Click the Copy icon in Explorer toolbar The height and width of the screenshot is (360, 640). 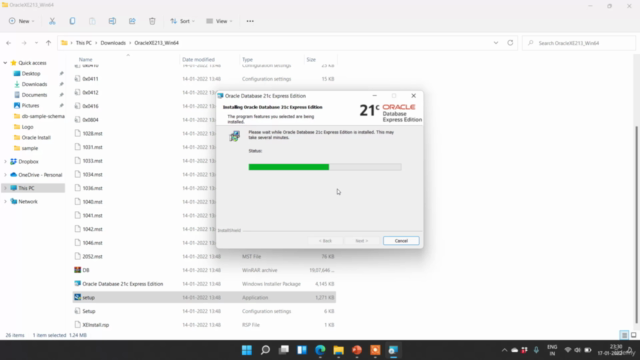click(x=72, y=21)
